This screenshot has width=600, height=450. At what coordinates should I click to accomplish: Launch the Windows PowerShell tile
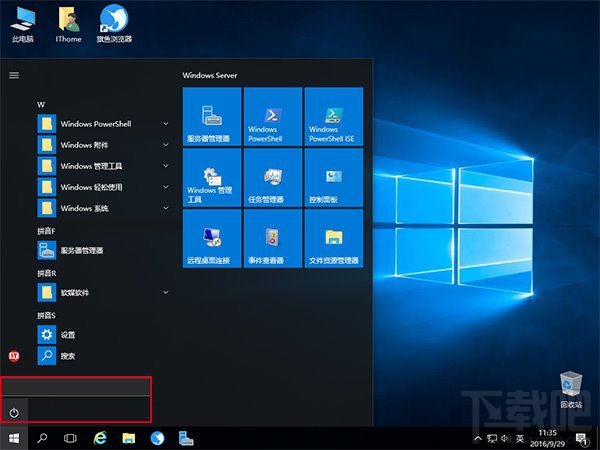pyautogui.click(x=272, y=116)
